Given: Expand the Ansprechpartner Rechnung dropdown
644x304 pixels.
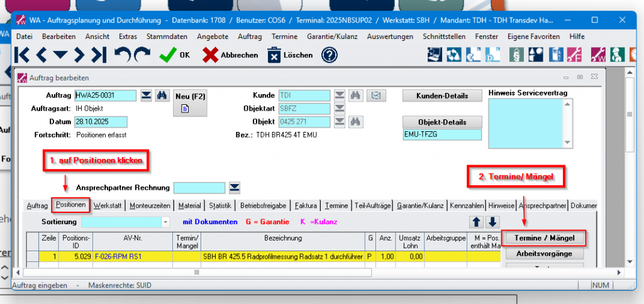Looking at the screenshot, I should coord(235,187).
